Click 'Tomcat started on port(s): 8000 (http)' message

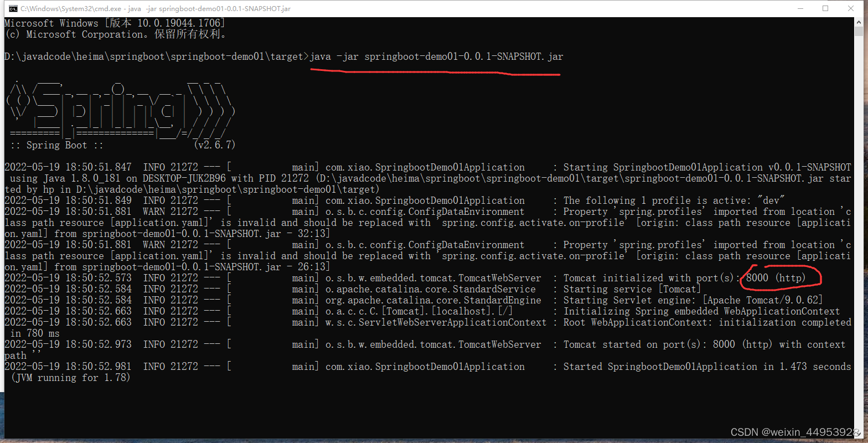point(668,344)
